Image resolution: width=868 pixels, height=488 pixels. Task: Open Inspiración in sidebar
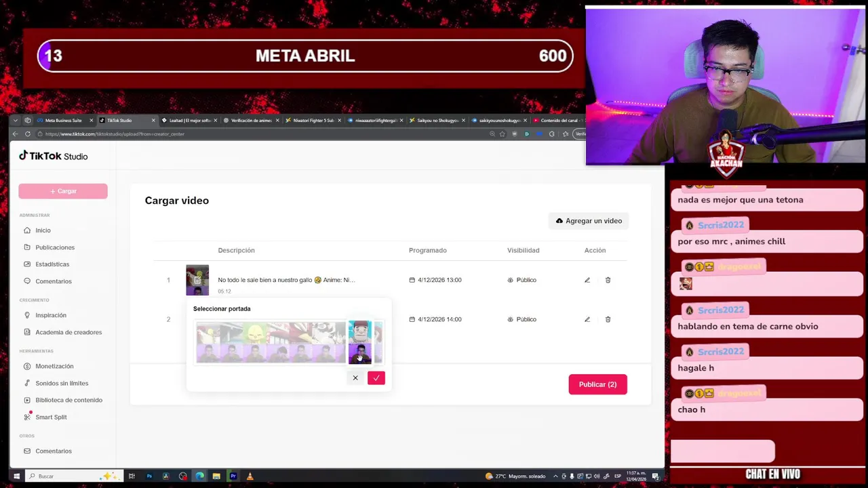[45, 315]
